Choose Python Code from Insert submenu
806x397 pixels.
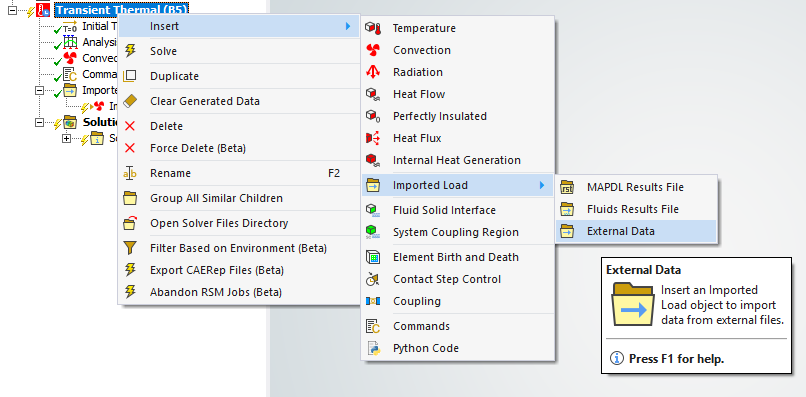[457, 348]
